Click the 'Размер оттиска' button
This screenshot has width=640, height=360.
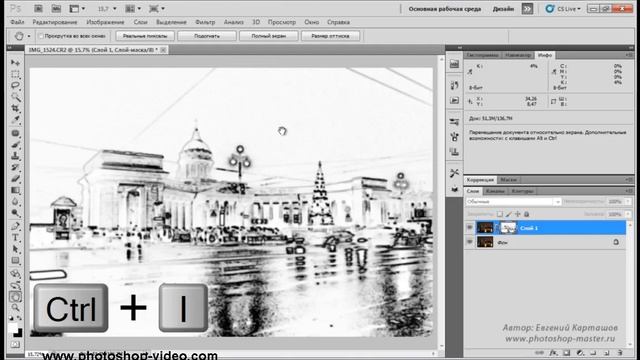pos(330,36)
